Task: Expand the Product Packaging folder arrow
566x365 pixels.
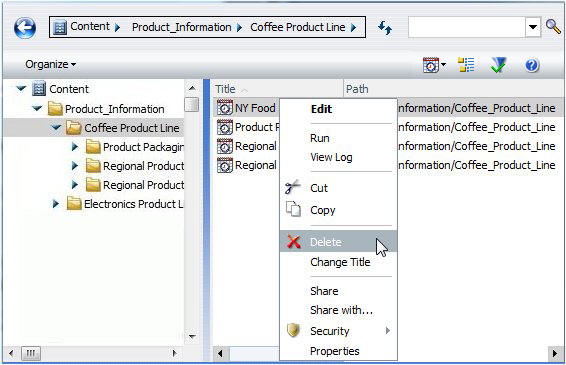Action: (75, 147)
